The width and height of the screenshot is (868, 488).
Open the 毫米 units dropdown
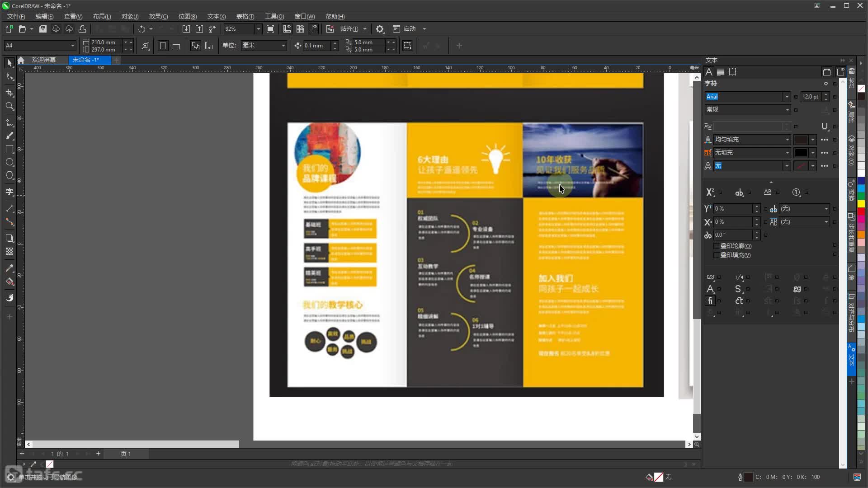point(283,46)
